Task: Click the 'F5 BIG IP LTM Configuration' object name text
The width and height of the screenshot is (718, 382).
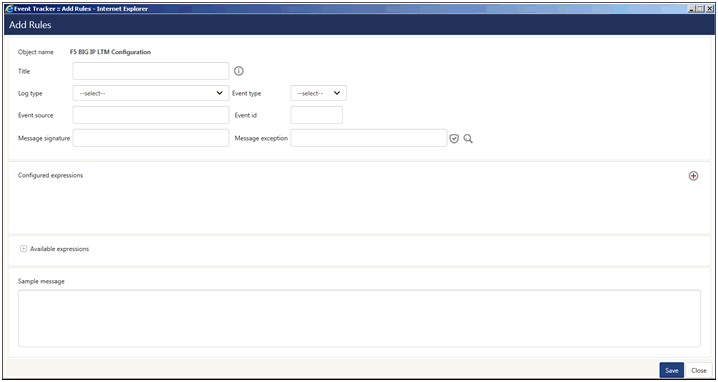Action: tap(110, 52)
